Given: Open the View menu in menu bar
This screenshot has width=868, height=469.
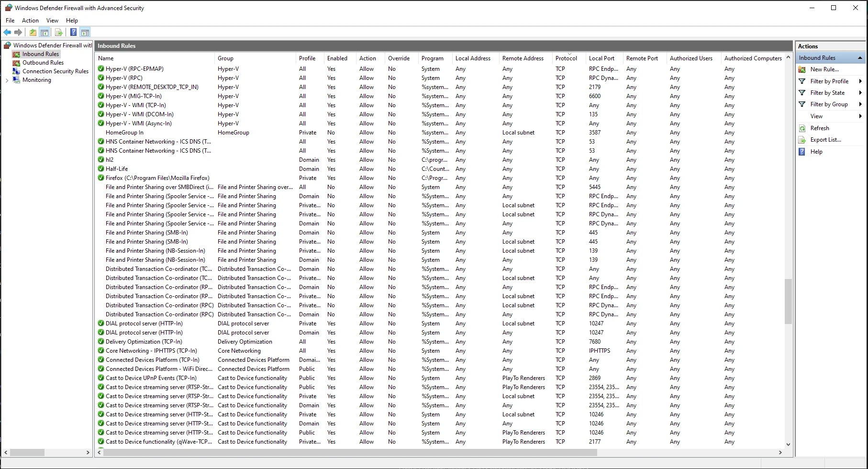Looking at the screenshot, I should coord(52,21).
